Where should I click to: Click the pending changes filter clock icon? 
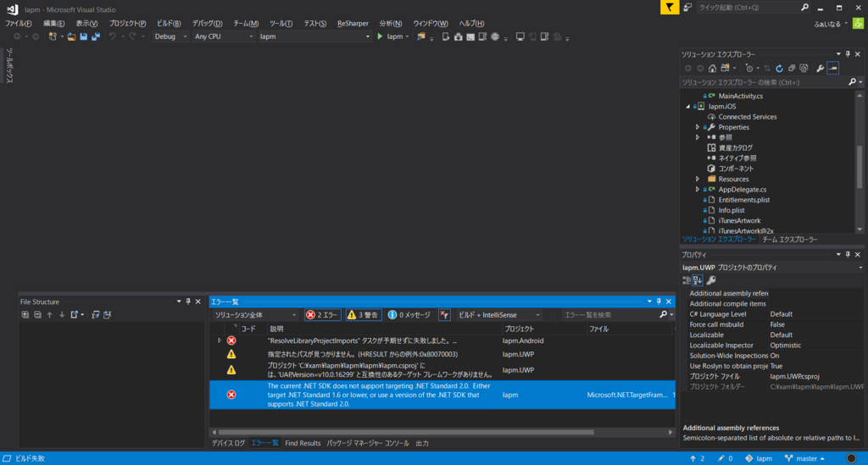(749, 68)
